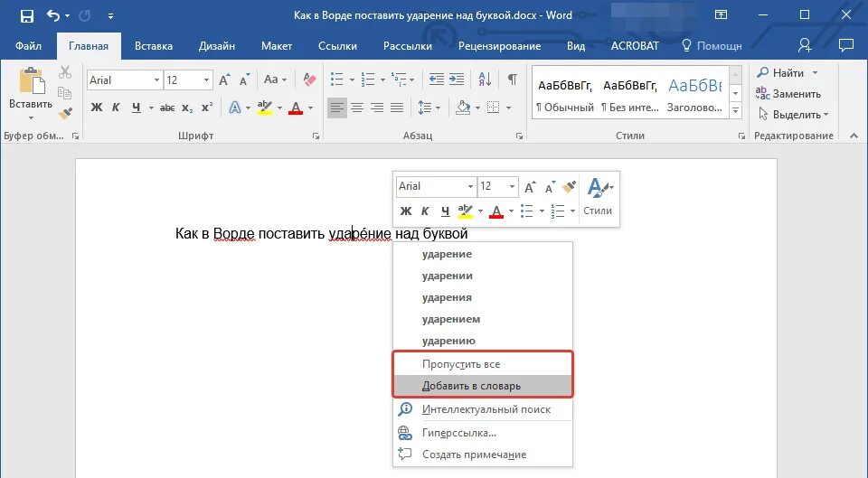Toggle underline in the ribbon Font group
The width and height of the screenshot is (868, 478).
(x=137, y=108)
